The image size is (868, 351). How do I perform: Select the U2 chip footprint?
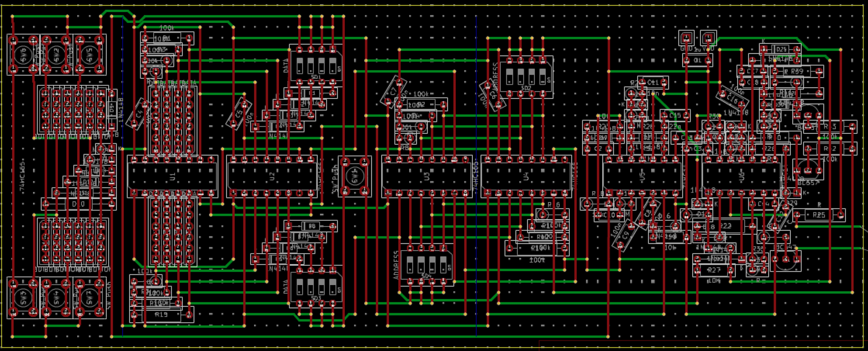[x=272, y=176]
